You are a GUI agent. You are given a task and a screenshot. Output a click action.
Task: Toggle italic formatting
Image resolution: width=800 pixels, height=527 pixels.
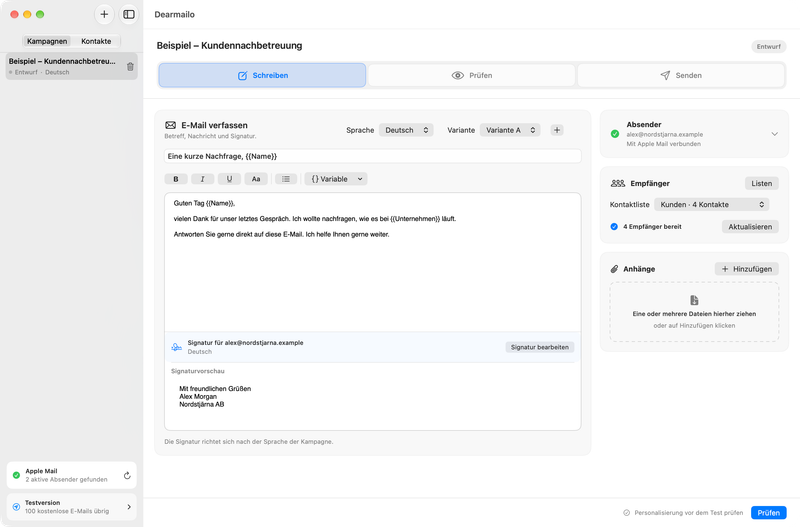pos(203,179)
